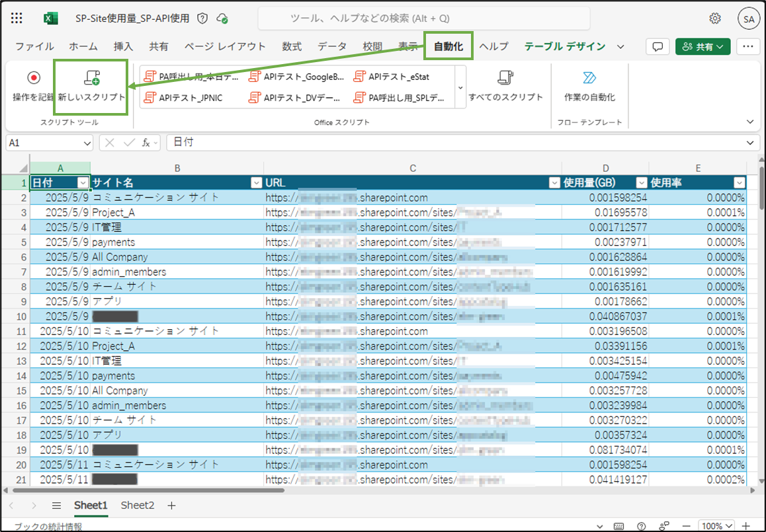
Task: Collapse the ribbon with the chevron
Action: point(750,122)
